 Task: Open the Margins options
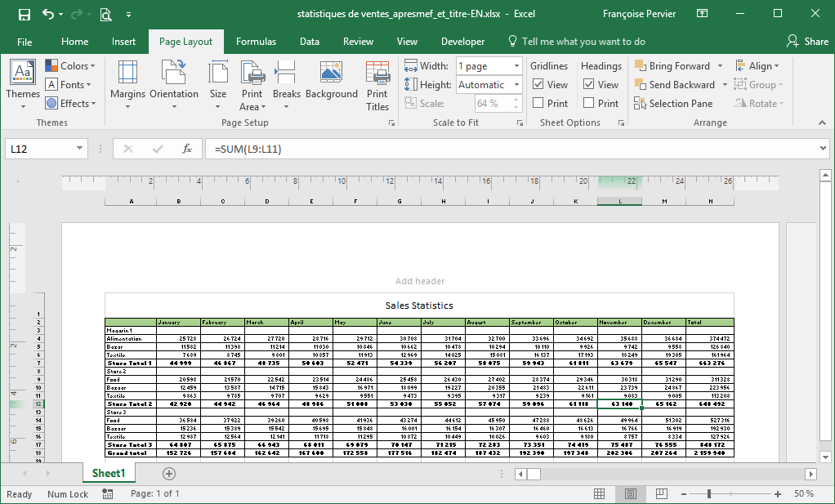(127, 84)
